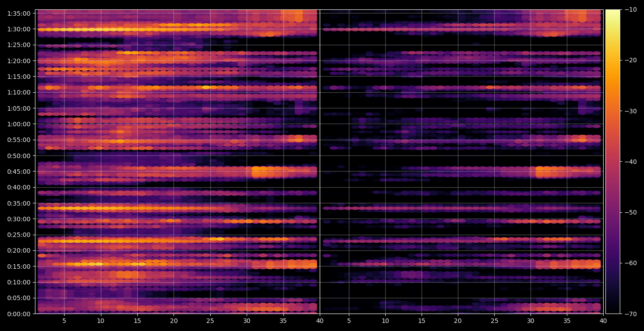The height and width of the screenshot is (331, 644).
Task: Click the 1:25:00 y-axis tick label
Action: coord(18,45)
